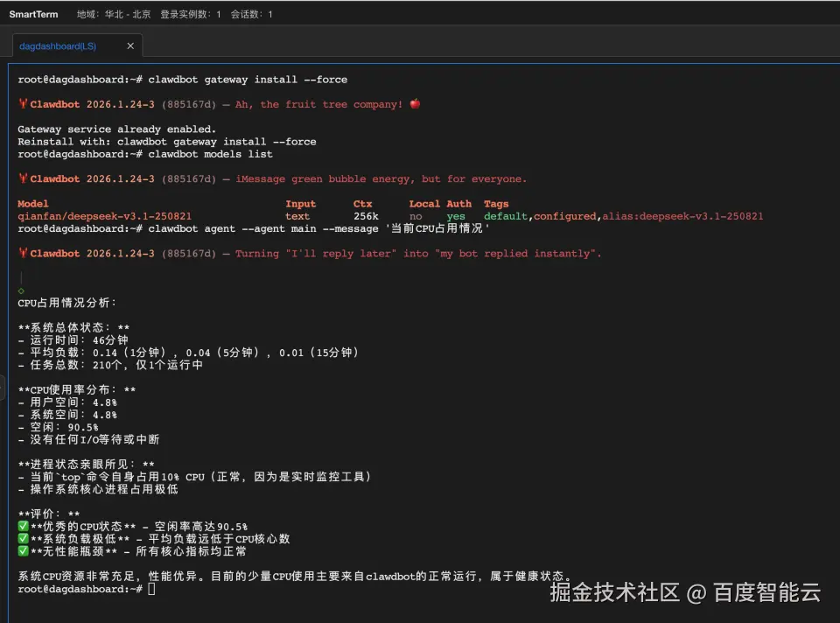This screenshot has height=623, width=840.
Task: Click the lobster icon before 'Ah, the fruit tree company!'
Action: (23, 103)
